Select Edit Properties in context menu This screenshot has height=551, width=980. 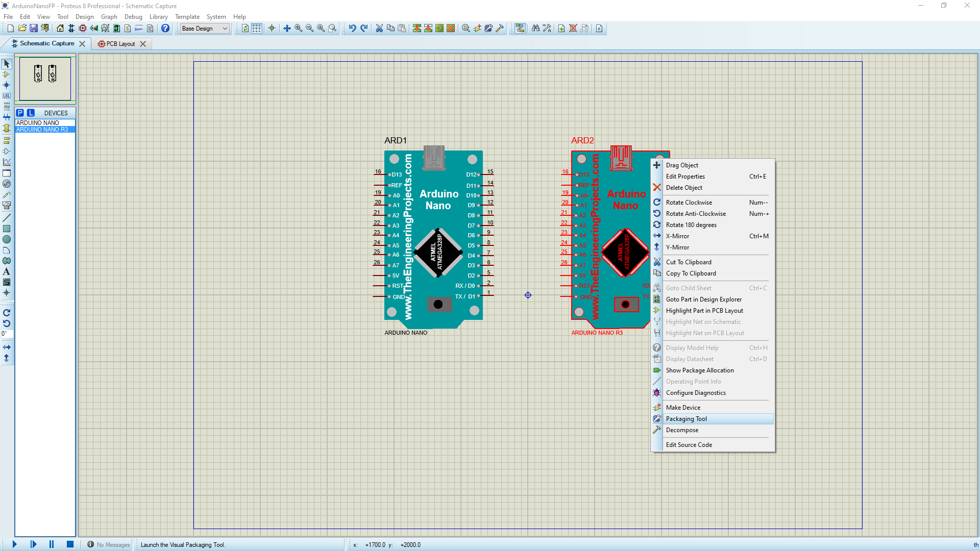click(x=685, y=177)
